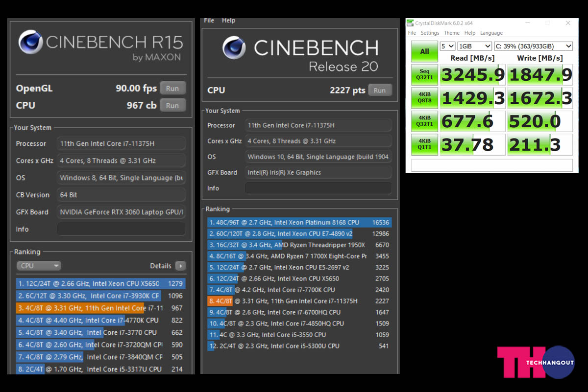The image size is (588, 392).
Task: Click the Cinebench Release 20 logo sphere
Action: pyautogui.click(x=234, y=48)
